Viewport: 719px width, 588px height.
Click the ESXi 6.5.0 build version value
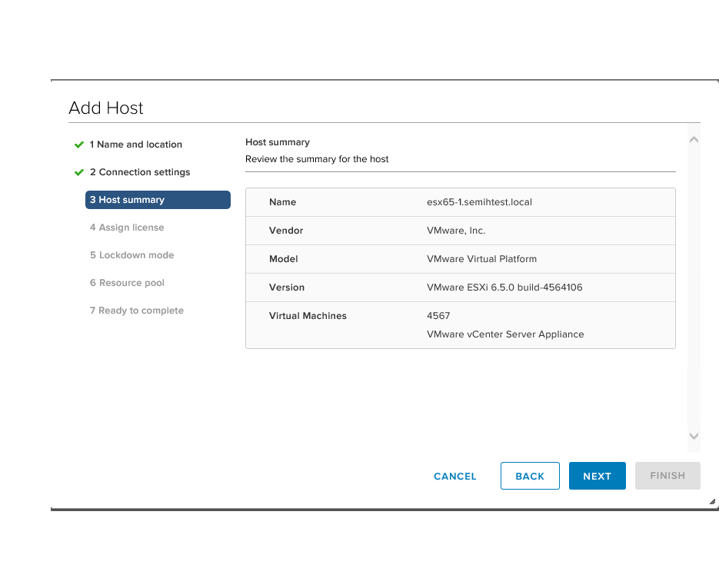504,287
